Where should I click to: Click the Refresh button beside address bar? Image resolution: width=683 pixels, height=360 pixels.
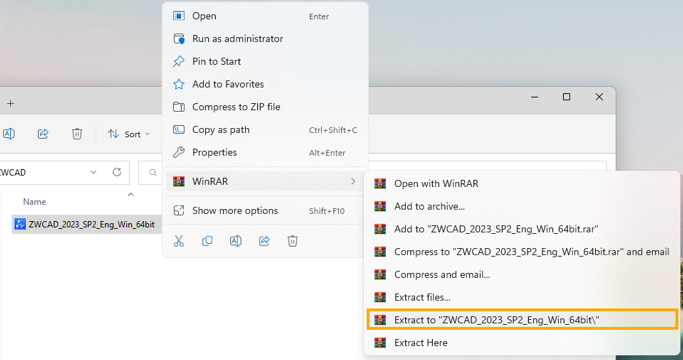pyautogui.click(x=117, y=172)
